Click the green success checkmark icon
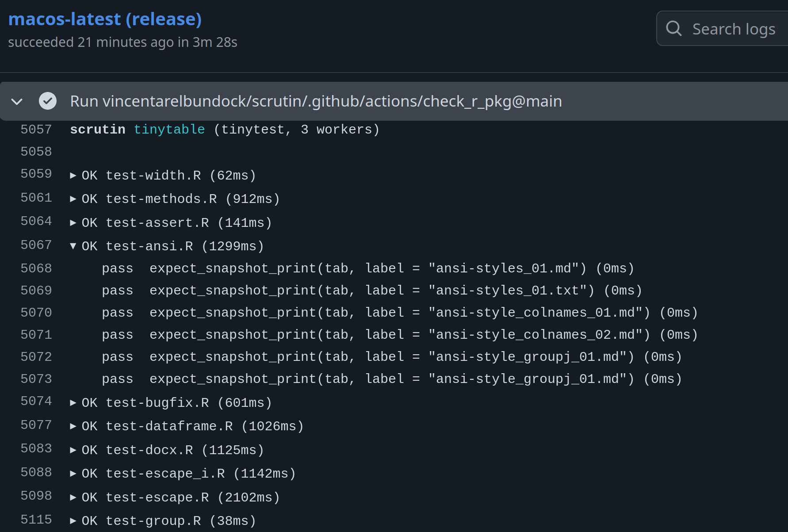The image size is (788, 532). [48, 101]
